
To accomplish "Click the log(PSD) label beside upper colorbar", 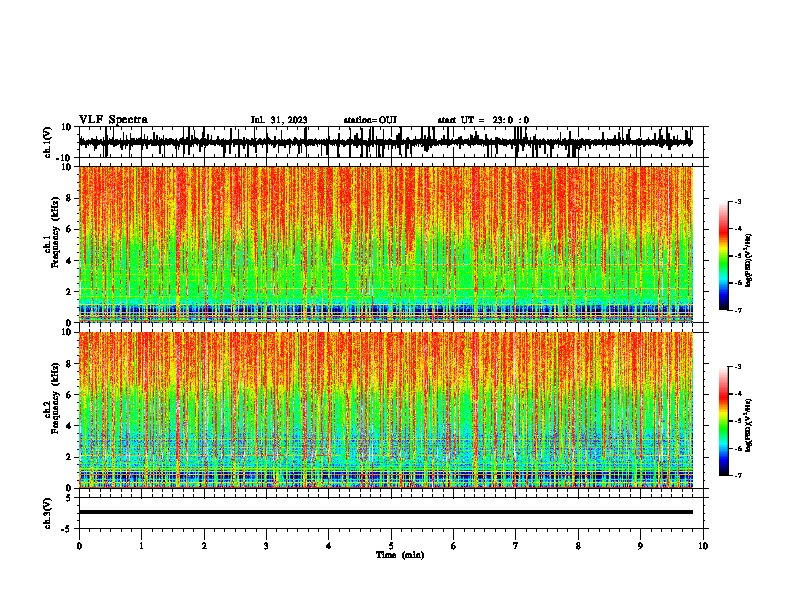I will [x=749, y=261].
